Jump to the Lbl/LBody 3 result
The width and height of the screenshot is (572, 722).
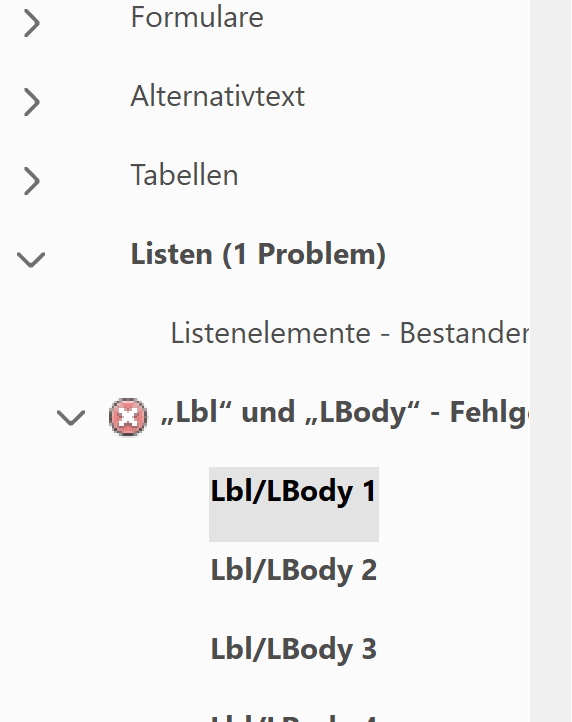293,649
